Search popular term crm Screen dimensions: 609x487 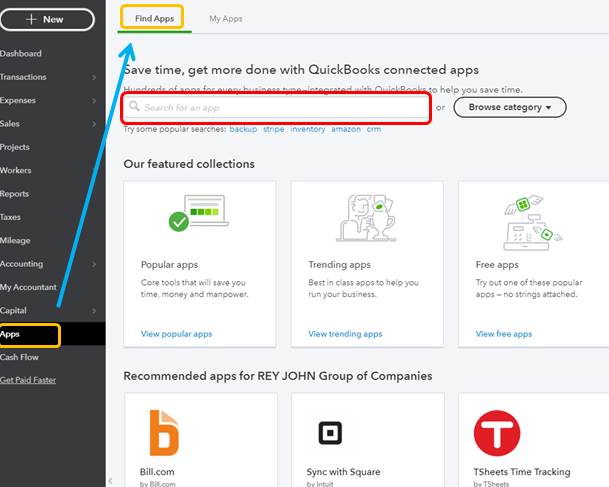(374, 129)
